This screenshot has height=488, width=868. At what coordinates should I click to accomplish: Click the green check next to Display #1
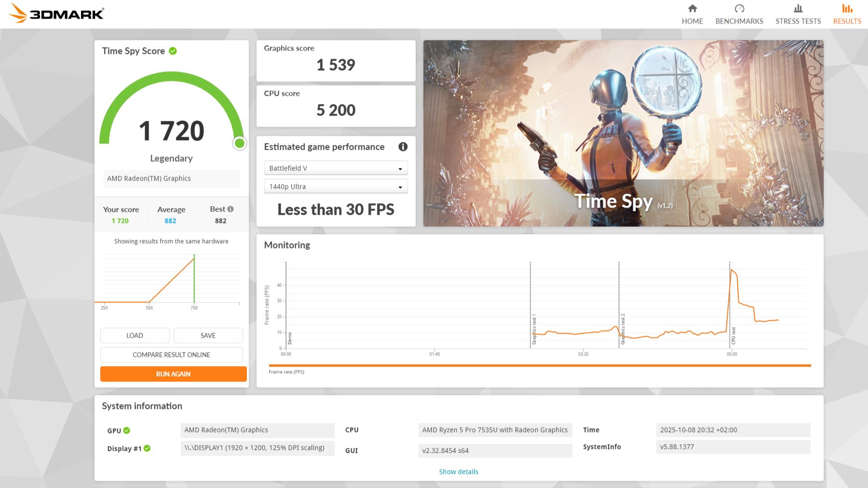[147, 448]
